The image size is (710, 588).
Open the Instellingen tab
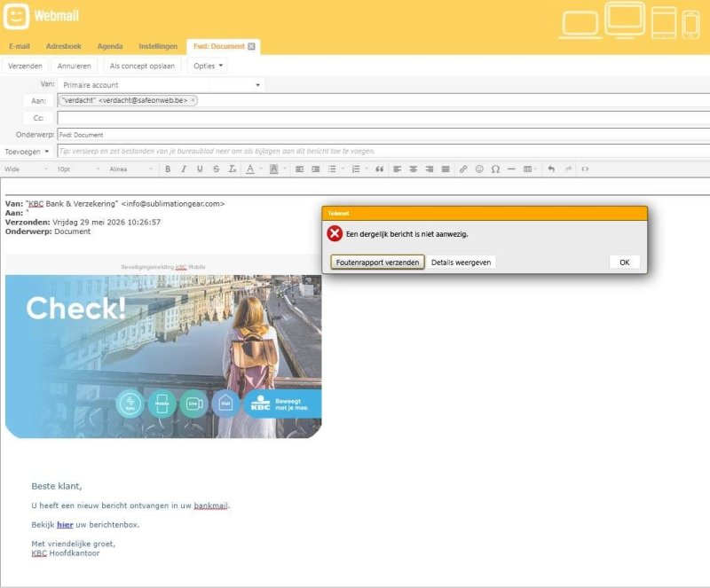(158, 46)
